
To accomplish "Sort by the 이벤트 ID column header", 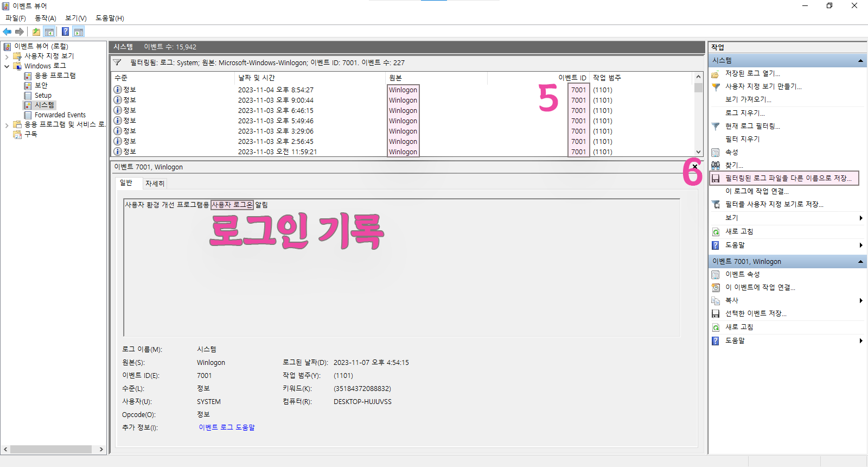I will (538, 78).
